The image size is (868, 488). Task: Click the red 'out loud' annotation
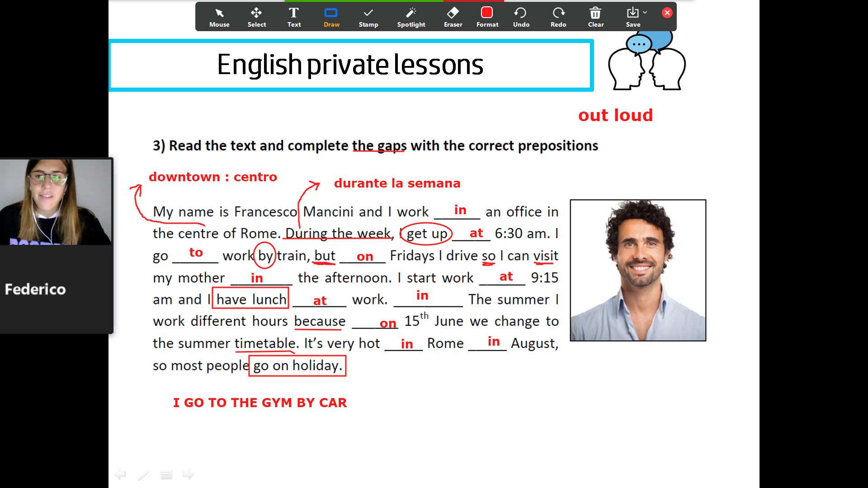point(616,115)
